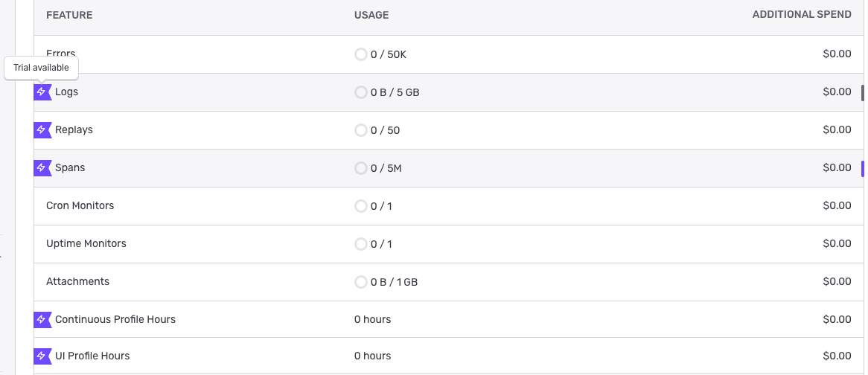
Task: Click the Attachments usage ring
Action: click(x=361, y=282)
